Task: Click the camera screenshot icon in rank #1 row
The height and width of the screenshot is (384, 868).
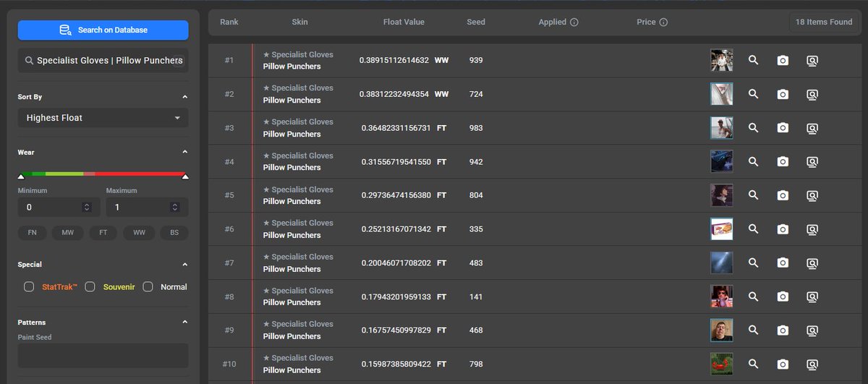Action: 783,60
